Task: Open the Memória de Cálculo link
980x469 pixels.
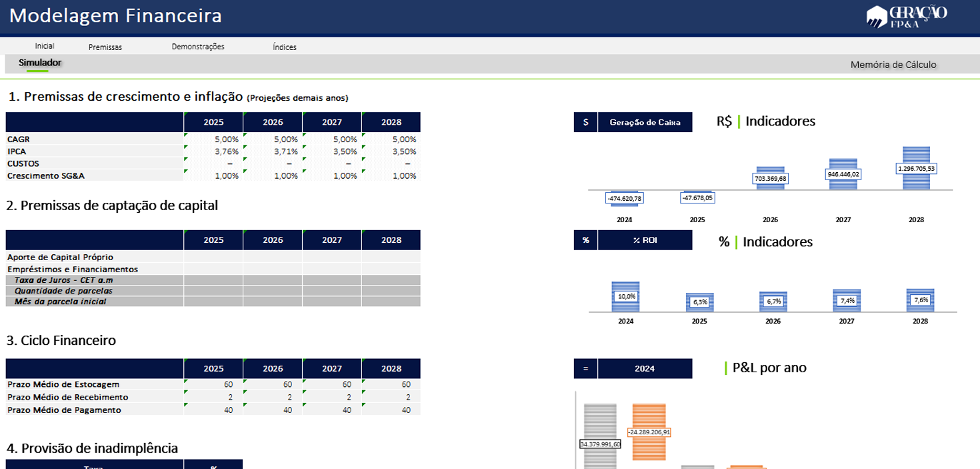Action: click(x=893, y=65)
